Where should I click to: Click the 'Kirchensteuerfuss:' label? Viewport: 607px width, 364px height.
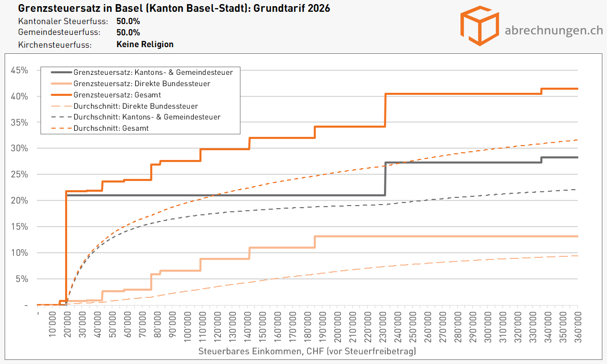[55, 45]
